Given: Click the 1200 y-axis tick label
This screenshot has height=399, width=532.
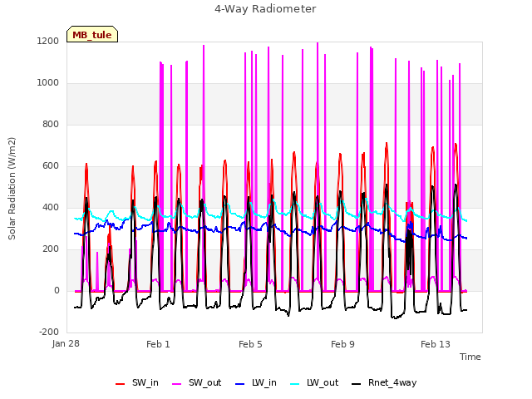Looking at the screenshot, I should pyautogui.click(x=48, y=41).
